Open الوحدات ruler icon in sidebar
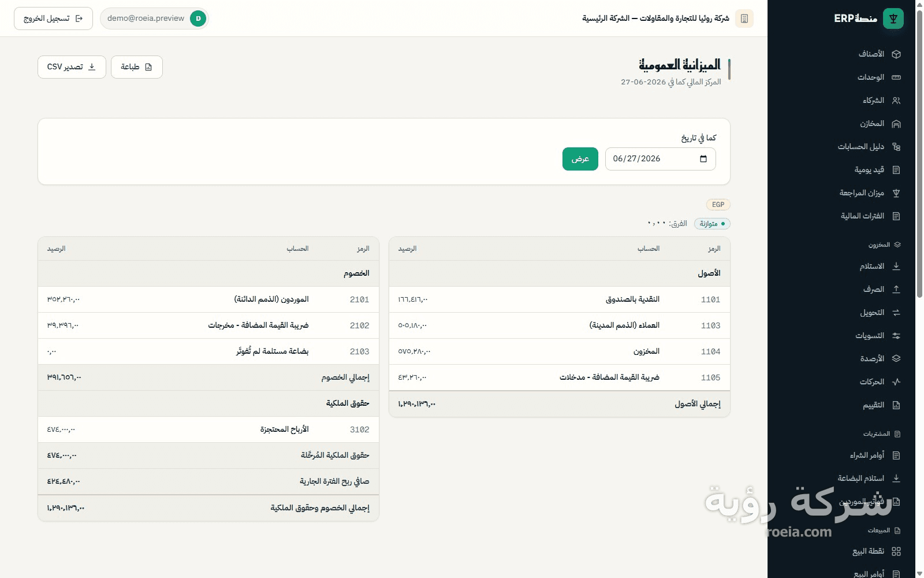 click(x=896, y=77)
